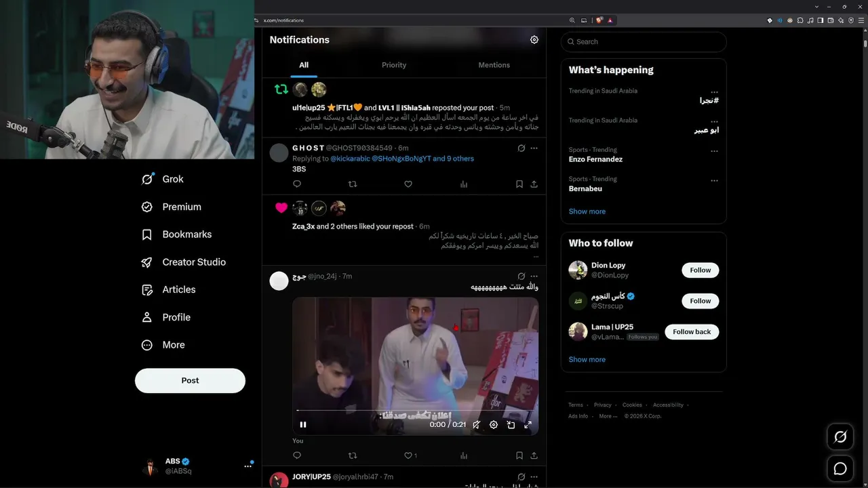Switch to the Mentions tab
Viewport: 868px width, 488px height.
tap(494, 65)
